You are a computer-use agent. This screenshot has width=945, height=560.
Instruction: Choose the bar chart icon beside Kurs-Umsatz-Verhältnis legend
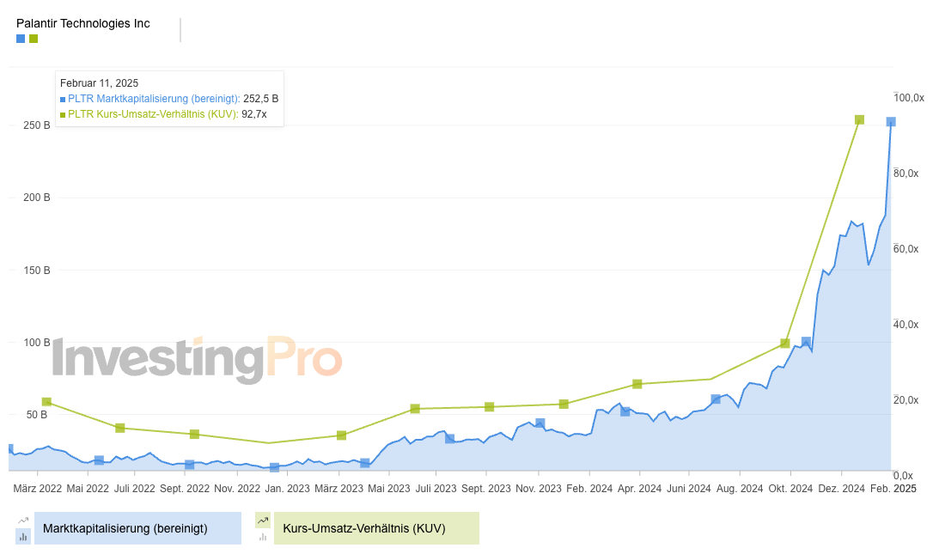click(263, 536)
